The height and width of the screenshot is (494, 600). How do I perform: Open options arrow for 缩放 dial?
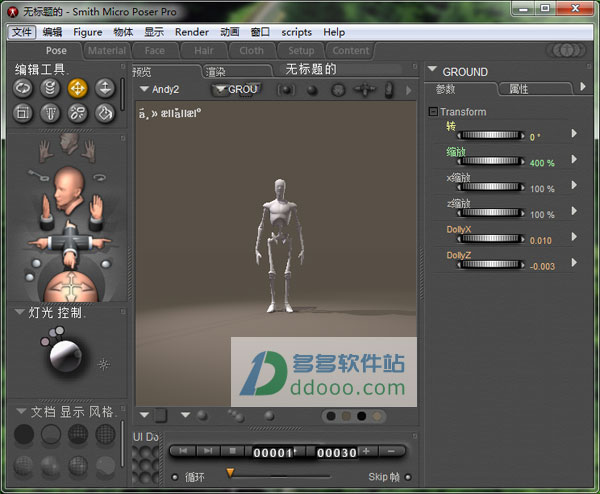click(574, 159)
